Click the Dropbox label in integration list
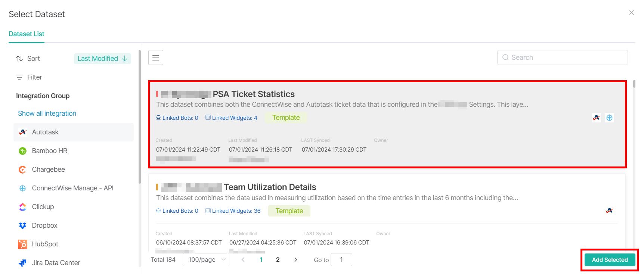644x274 pixels. 45,225
